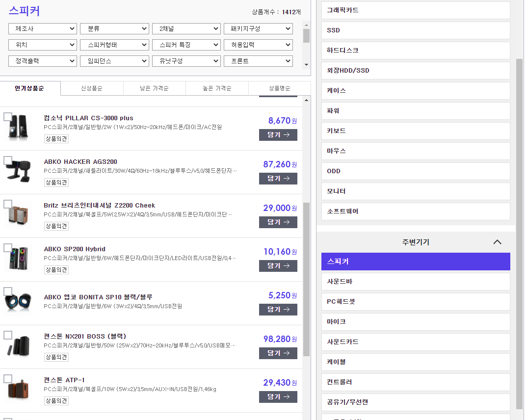This screenshot has width=527, height=420.
Task: Add Britz Z2200 Cheek with 담기
Action: [278, 222]
